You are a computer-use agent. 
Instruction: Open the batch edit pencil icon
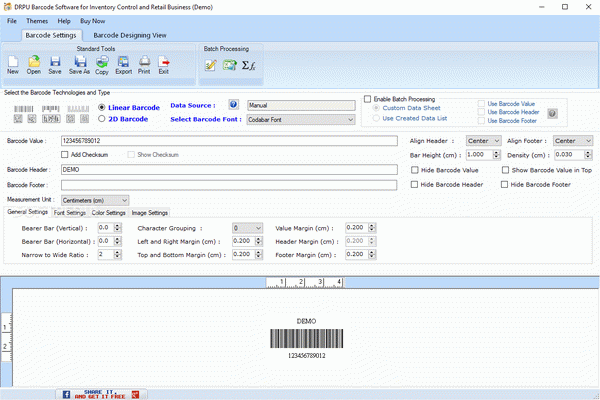pos(210,65)
